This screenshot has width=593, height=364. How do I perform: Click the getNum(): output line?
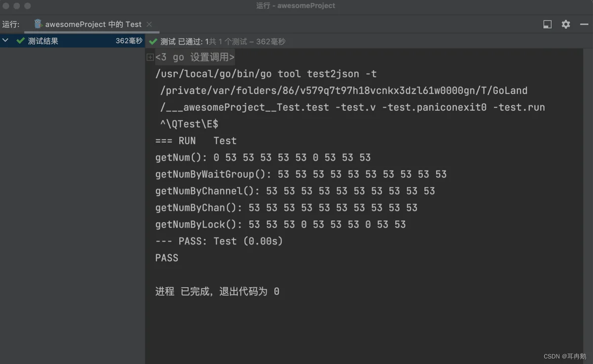[263, 158]
